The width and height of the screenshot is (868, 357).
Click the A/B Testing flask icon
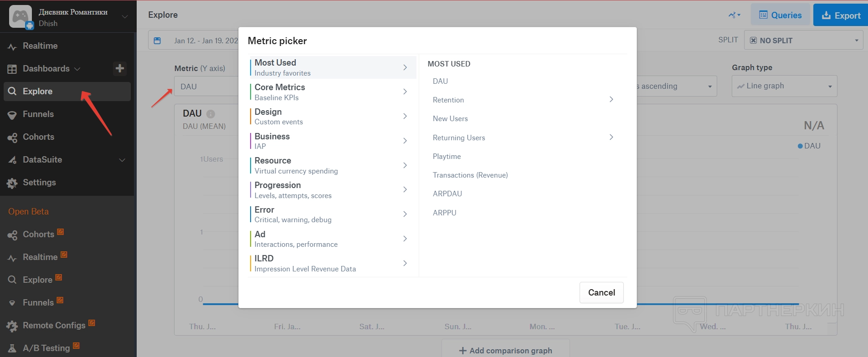pos(12,348)
